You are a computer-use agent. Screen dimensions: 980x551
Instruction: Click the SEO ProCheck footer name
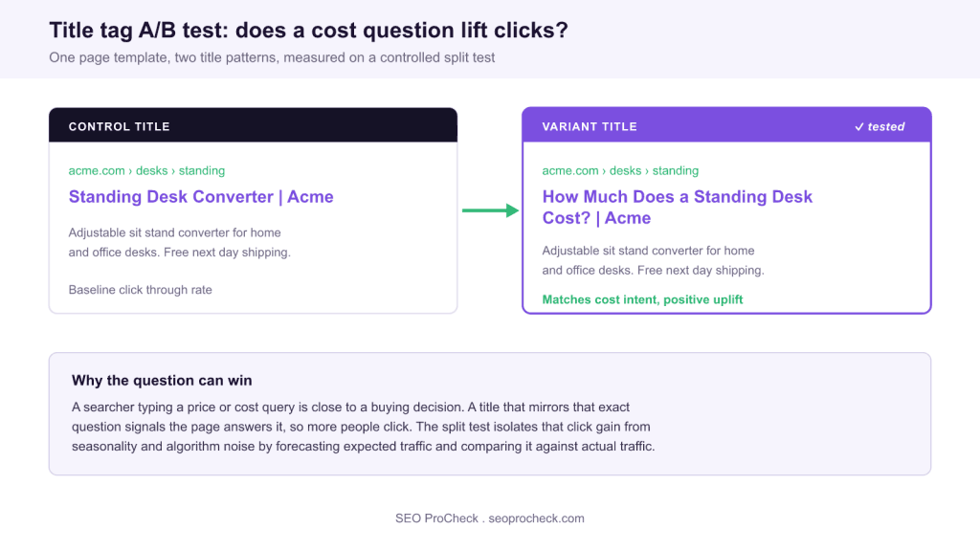[436, 518]
